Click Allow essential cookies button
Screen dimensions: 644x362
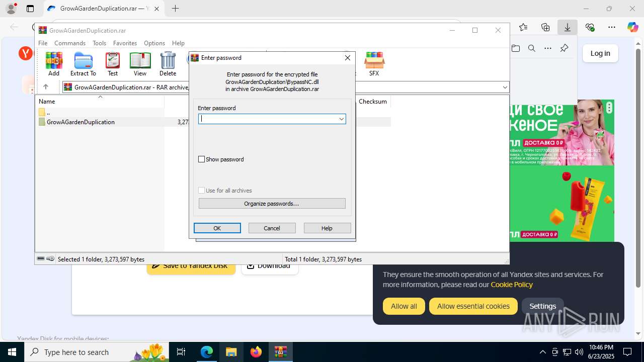(x=473, y=306)
